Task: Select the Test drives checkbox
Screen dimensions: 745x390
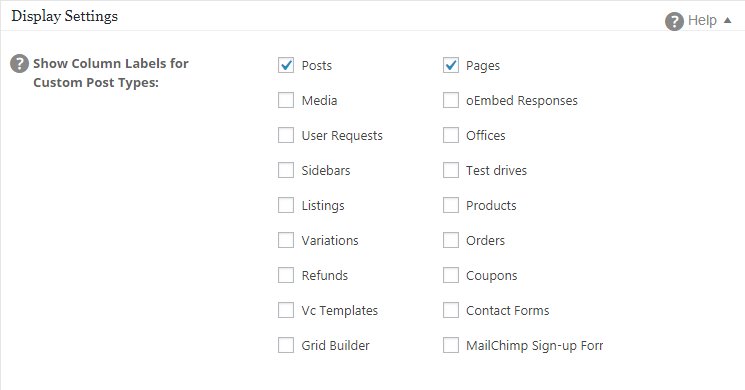Action: click(x=451, y=170)
